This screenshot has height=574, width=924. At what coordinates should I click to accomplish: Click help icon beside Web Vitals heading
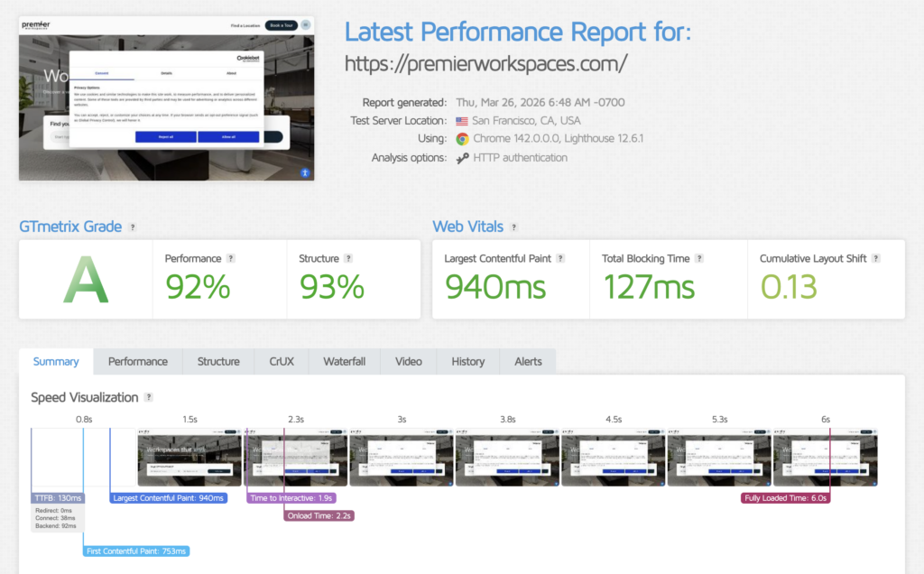[514, 227]
